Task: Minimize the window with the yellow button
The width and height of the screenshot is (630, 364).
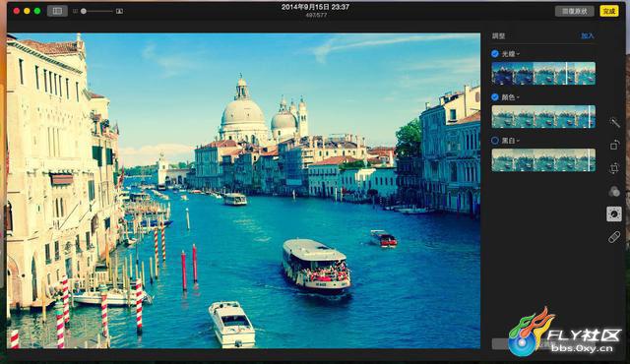Action: pos(27,11)
